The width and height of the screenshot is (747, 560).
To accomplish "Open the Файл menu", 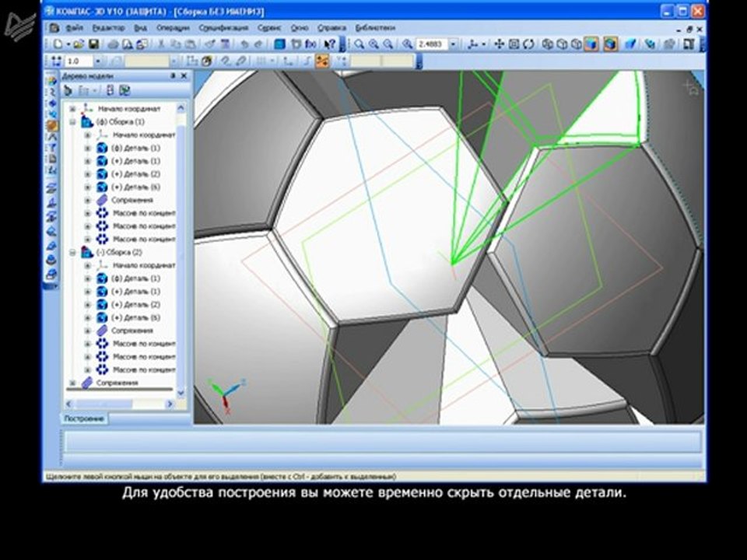I will [75, 28].
